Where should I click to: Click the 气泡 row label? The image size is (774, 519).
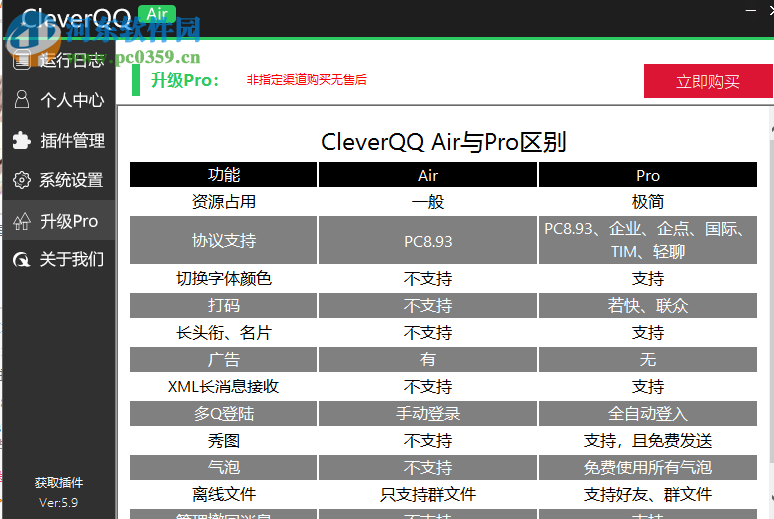(224, 467)
